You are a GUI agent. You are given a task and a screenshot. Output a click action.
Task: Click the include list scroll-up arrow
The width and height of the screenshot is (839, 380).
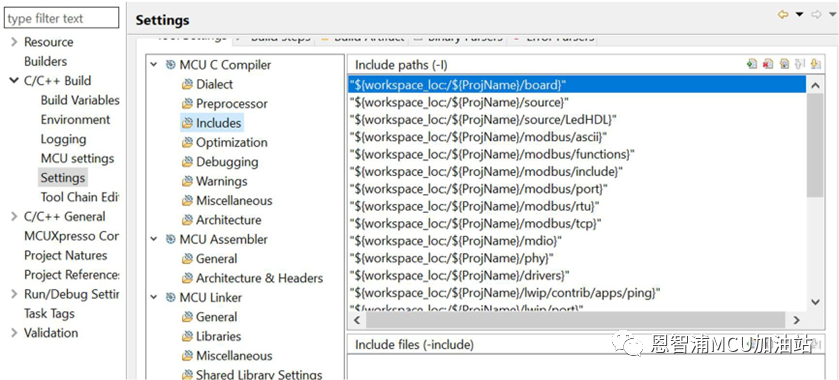tap(815, 85)
